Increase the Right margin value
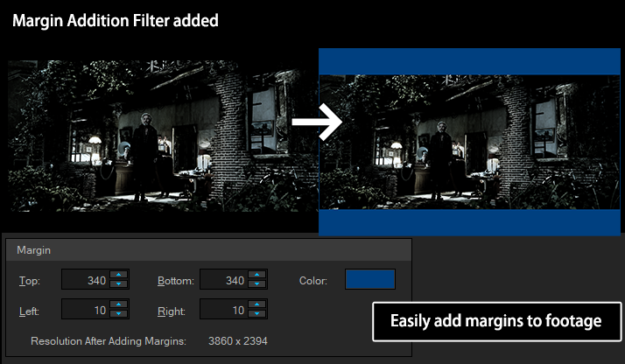Screen dimensions: 625x364 pyautogui.click(x=257, y=304)
